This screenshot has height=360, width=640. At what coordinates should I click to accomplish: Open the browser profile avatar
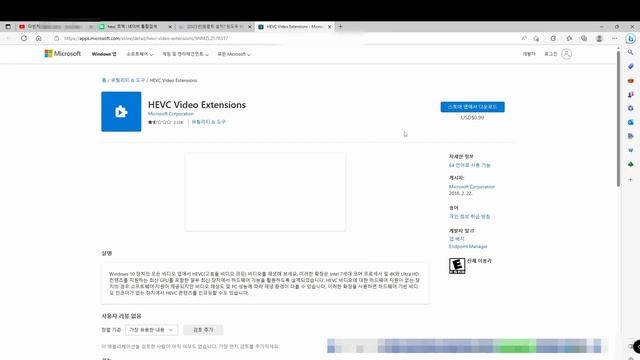pyautogui.click(x=599, y=38)
